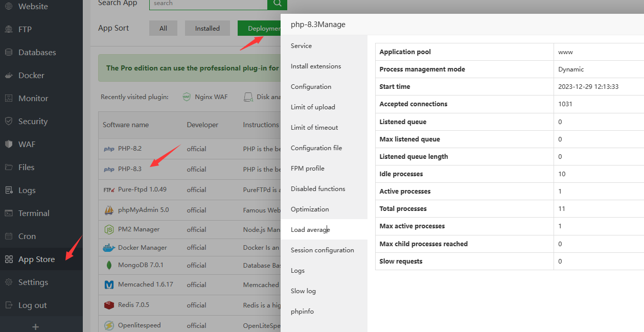The image size is (644, 332).
Task: Click the Logs icon in sidebar
Action: point(9,191)
